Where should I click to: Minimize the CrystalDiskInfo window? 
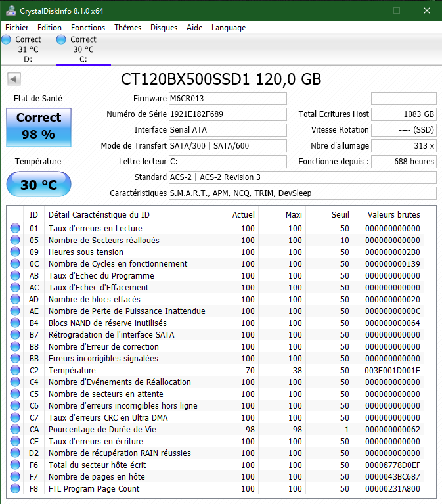pyautogui.click(x=367, y=11)
